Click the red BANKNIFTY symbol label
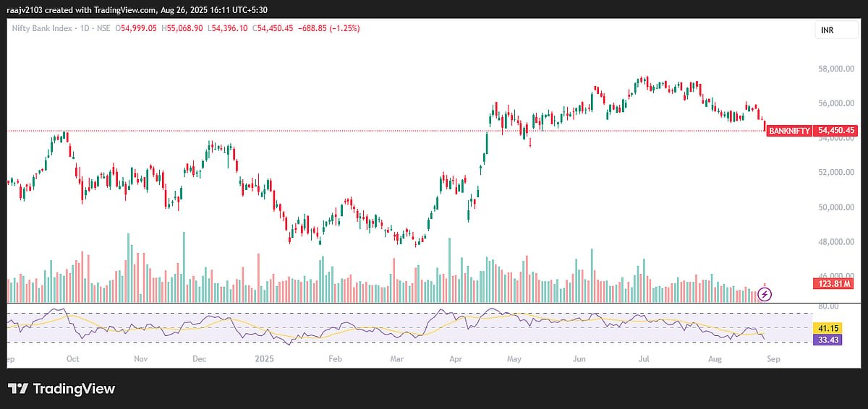The width and height of the screenshot is (868, 409). 788,131
